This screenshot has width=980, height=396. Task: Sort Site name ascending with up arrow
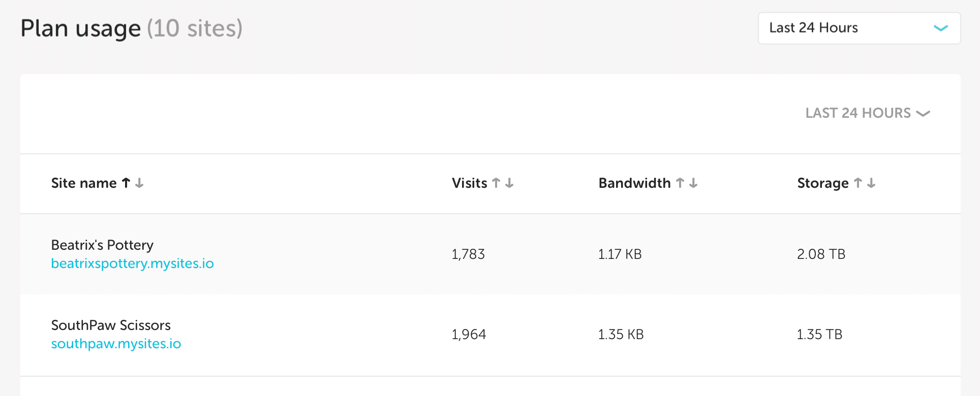[x=126, y=183]
